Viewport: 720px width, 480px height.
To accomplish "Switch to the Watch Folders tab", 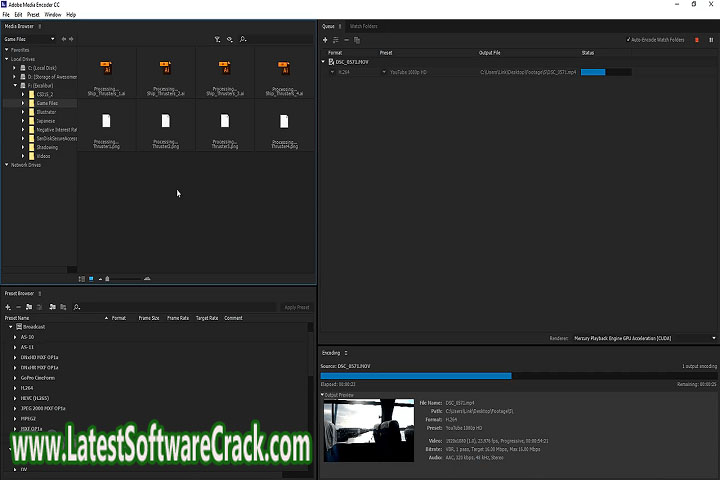I will tap(363, 26).
